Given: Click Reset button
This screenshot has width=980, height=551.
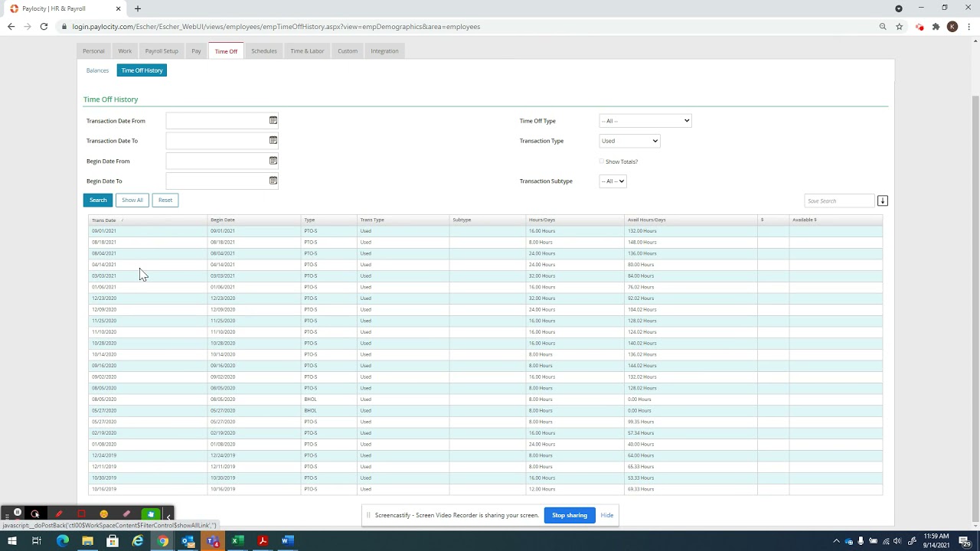Looking at the screenshot, I should pos(165,200).
